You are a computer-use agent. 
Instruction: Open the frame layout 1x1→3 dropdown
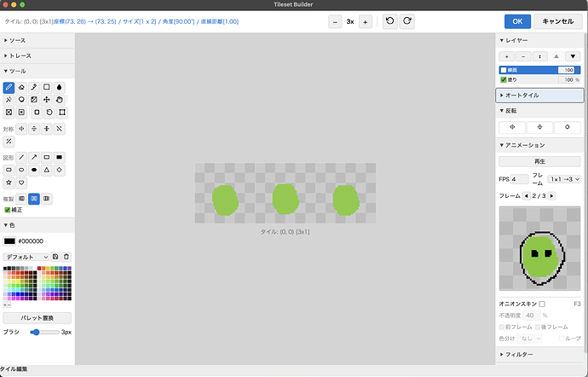point(564,179)
